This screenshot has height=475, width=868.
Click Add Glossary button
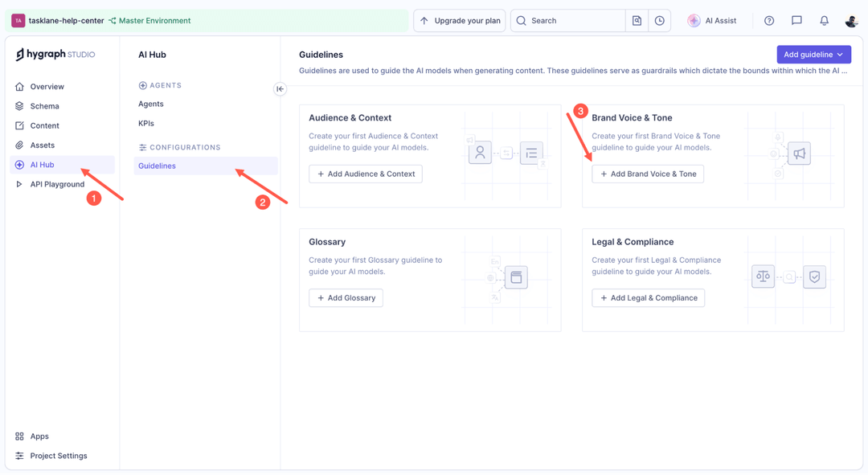click(x=346, y=298)
